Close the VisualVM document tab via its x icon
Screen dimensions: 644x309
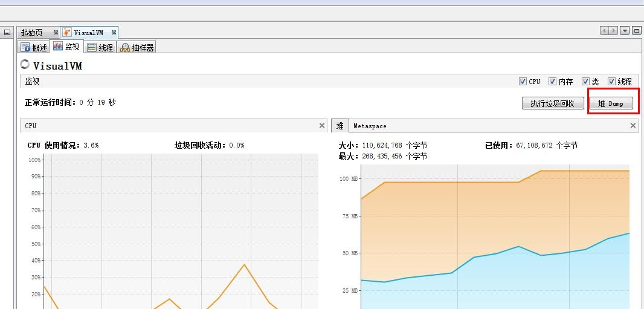(114, 33)
